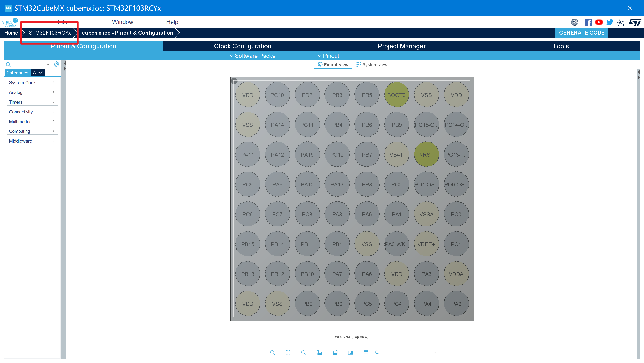Open the YouTube icon link
Viewport: 644px width, 363px height.
point(599,22)
